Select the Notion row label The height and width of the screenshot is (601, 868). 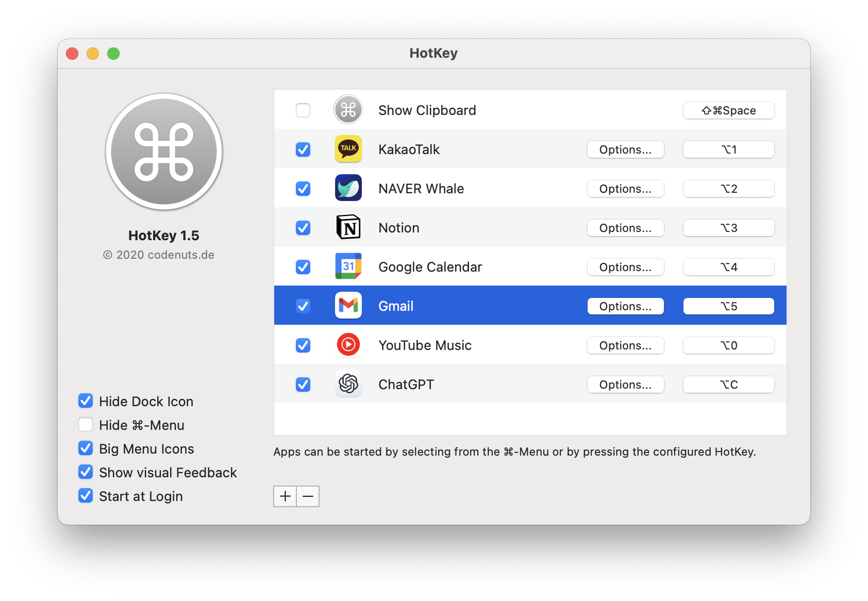(x=399, y=228)
